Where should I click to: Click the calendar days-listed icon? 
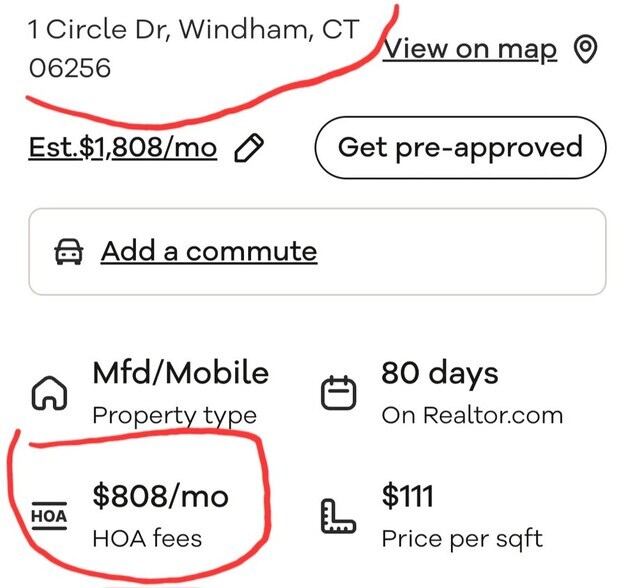(337, 395)
